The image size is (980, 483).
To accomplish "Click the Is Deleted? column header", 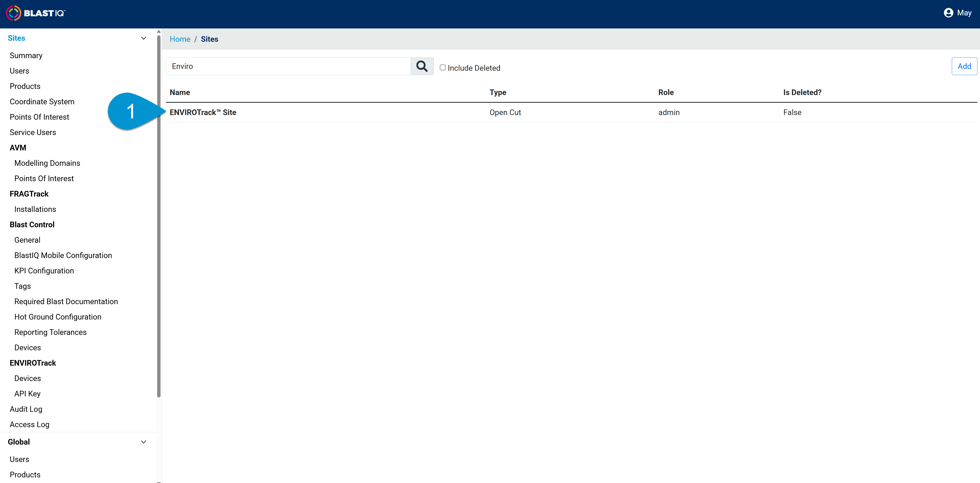I will pyautogui.click(x=802, y=93).
